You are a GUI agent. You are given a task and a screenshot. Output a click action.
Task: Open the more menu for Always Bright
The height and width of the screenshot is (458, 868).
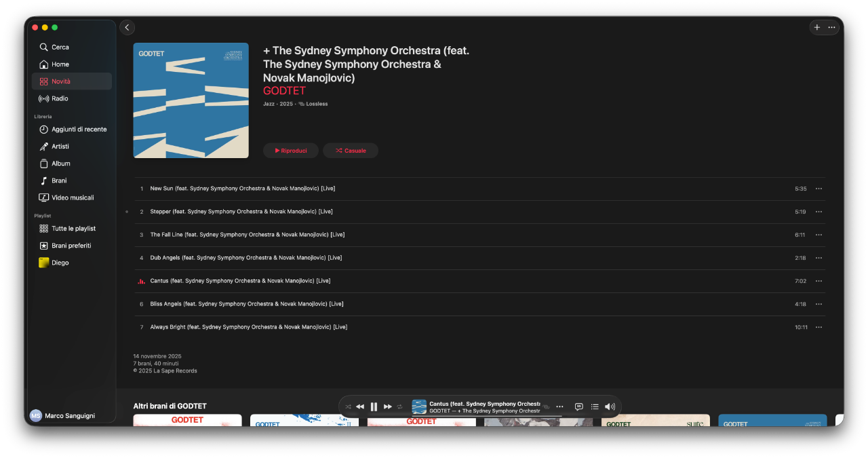coord(818,327)
